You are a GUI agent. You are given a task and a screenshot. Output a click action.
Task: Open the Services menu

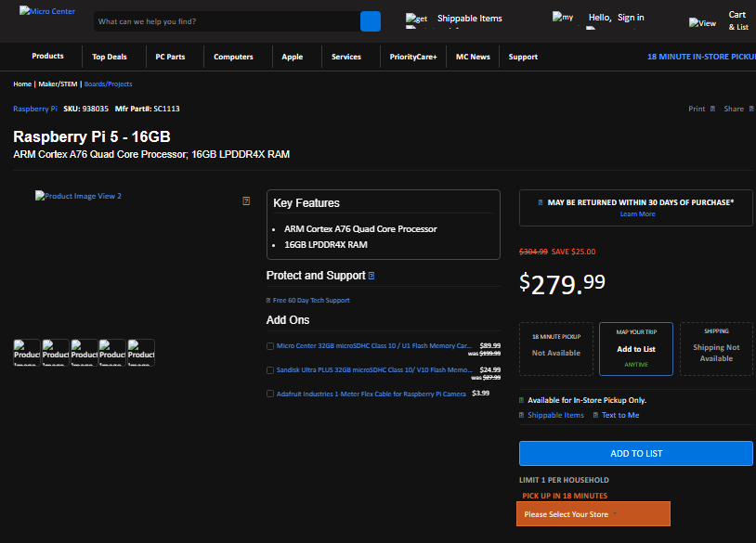346,57
